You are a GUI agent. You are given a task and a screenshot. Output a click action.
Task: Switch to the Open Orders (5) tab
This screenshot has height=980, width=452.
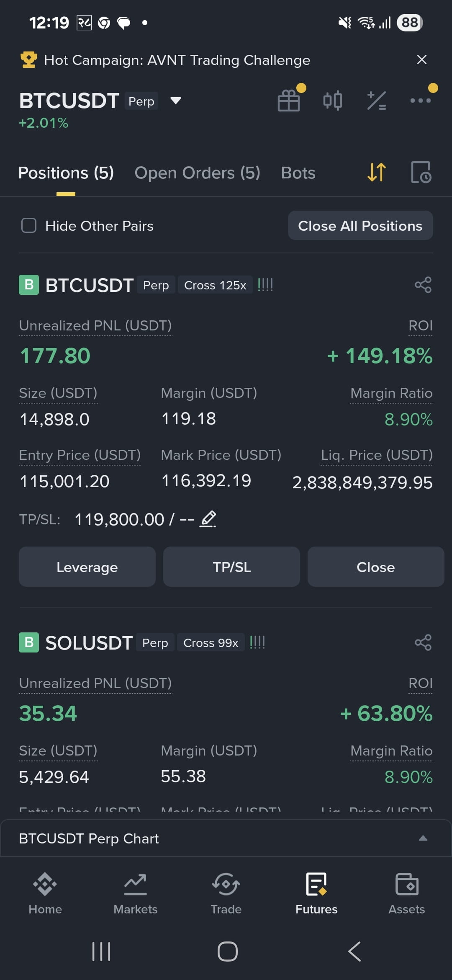pos(198,173)
